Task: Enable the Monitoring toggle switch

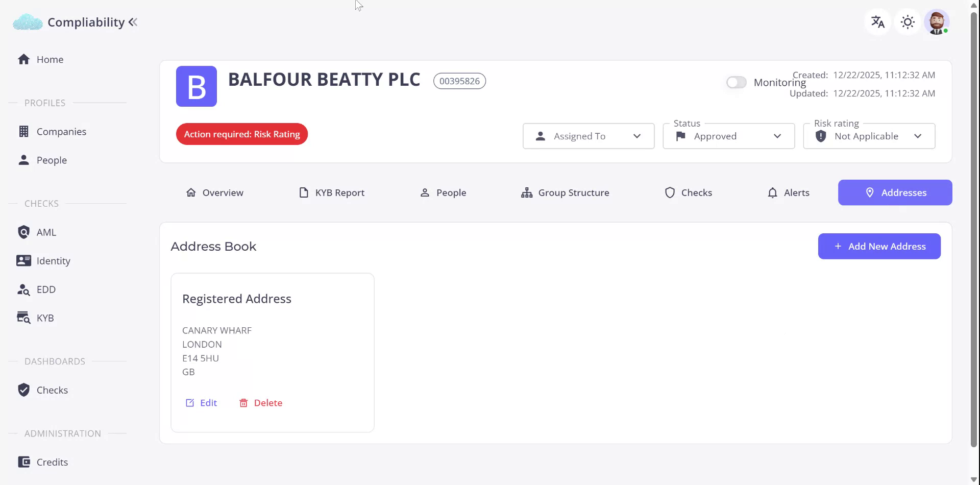Action: pos(736,82)
